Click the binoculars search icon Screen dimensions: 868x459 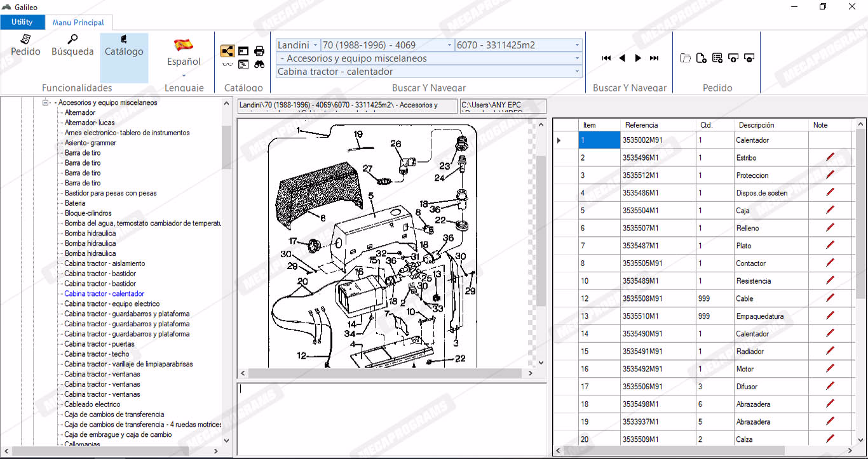(x=259, y=64)
